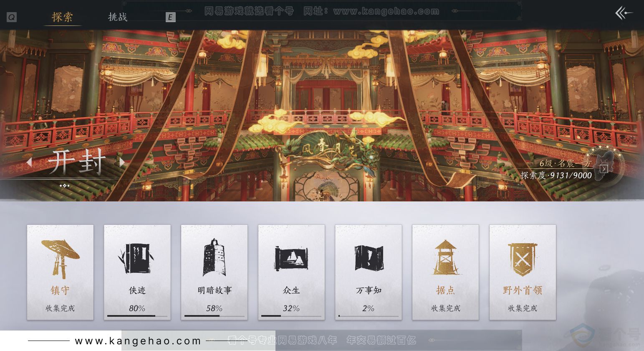Select the 野外首领 card label
Viewport: 644px width, 351px height.
pos(523,290)
